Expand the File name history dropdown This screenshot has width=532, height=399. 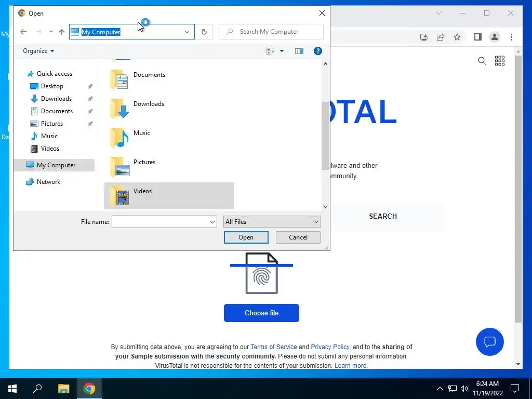[x=212, y=222]
